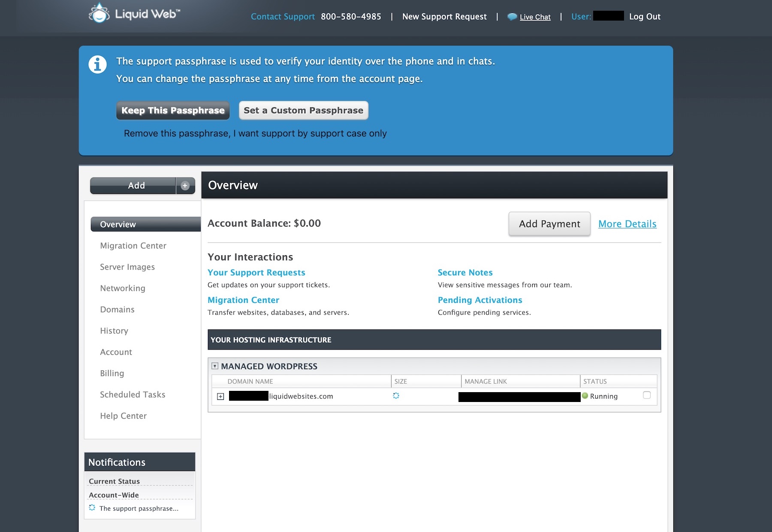Image resolution: width=772 pixels, height=532 pixels.
Task: Click Current Status in Notifications
Action: (x=114, y=481)
